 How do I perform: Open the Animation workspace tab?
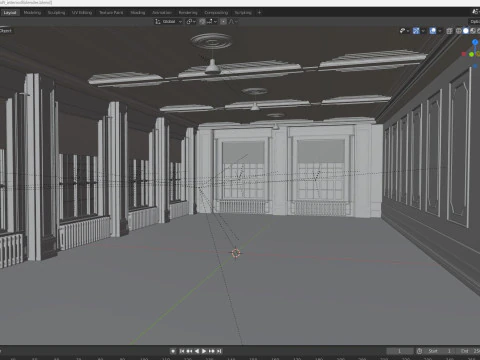pos(162,13)
